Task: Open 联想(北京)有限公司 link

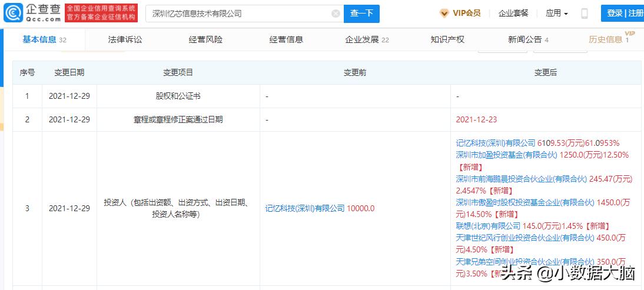Action: 489,226
